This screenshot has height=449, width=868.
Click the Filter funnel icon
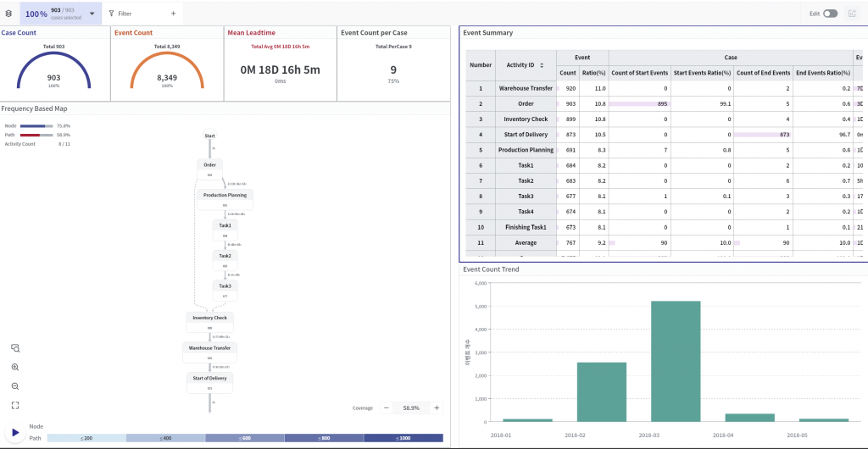click(112, 14)
